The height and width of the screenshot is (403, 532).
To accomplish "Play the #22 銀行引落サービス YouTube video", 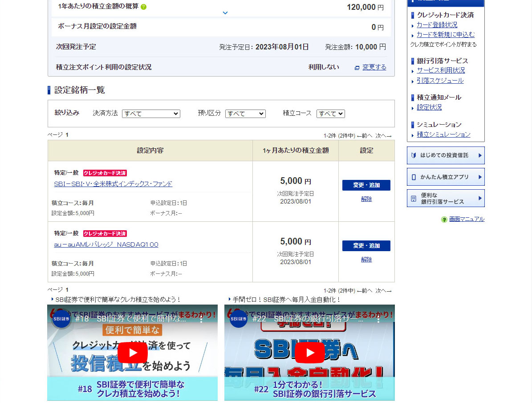I will (309, 353).
